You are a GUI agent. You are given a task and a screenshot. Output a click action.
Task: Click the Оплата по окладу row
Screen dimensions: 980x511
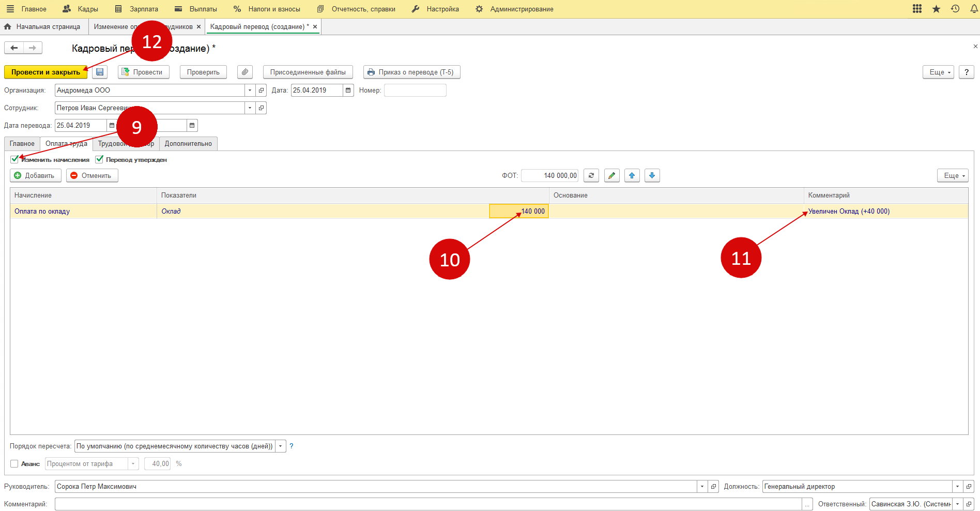(489, 211)
